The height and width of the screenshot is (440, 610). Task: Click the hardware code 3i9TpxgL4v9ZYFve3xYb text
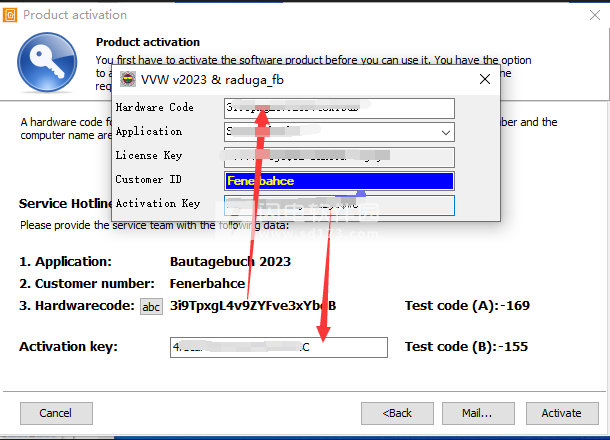click(x=253, y=306)
